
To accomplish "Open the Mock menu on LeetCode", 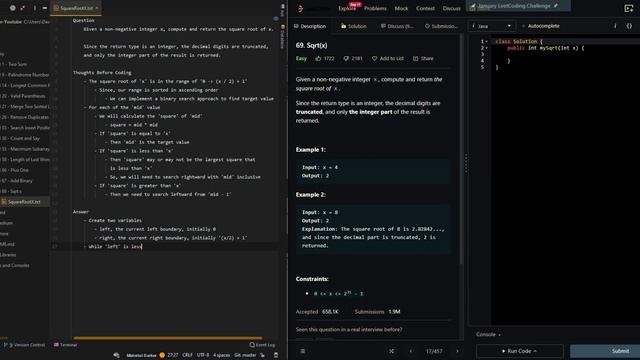I will [x=401, y=8].
